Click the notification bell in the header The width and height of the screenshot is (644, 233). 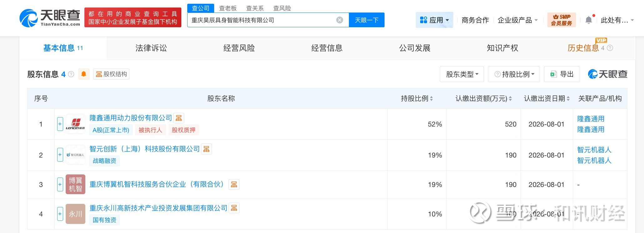point(589,20)
